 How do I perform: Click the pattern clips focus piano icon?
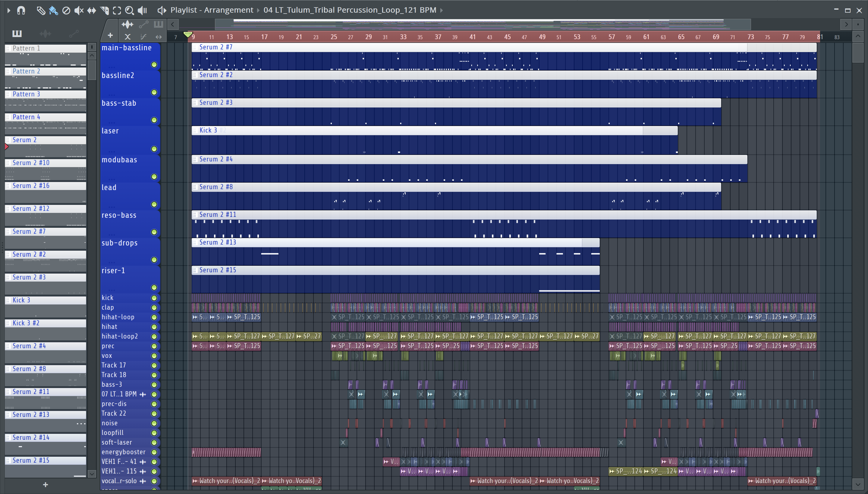tap(159, 24)
